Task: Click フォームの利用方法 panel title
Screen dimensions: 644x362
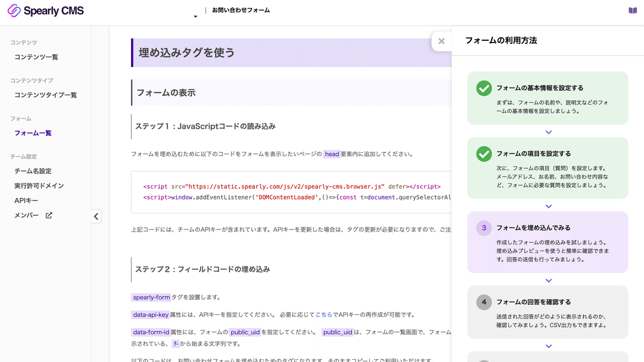Action: pyautogui.click(x=501, y=40)
